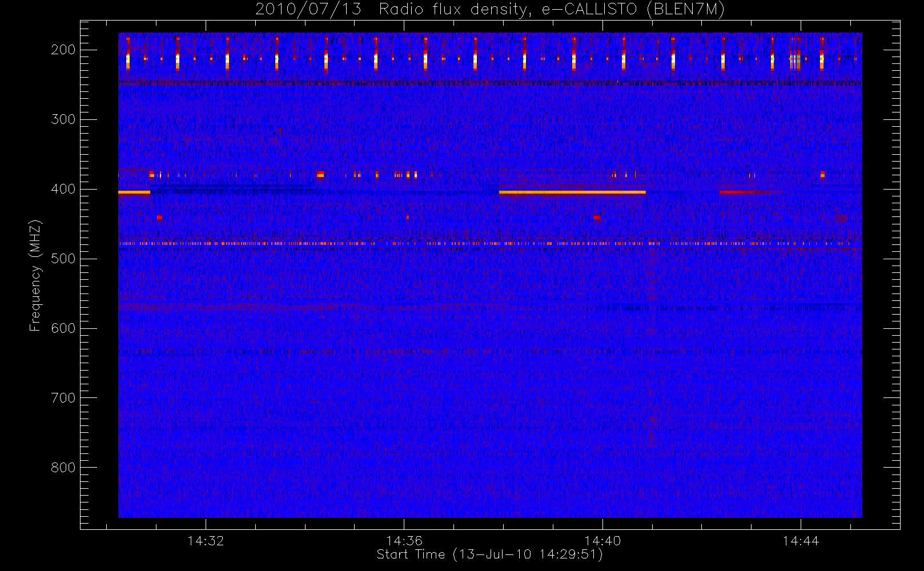Click the plot title '2010/07/13 Radio flux density, e-CALLISTO (BLEN7M)'
Viewport: 924px width, 571px height.
(x=490, y=9)
